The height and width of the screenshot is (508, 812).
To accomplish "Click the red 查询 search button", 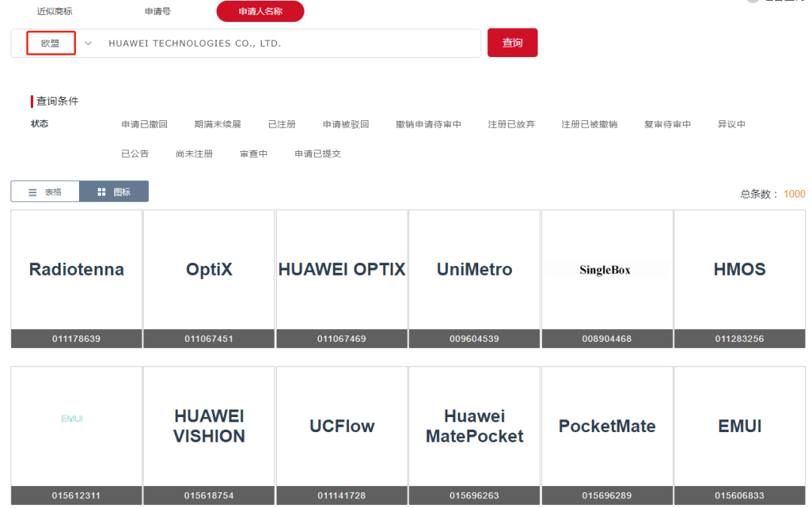I will [x=512, y=43].
